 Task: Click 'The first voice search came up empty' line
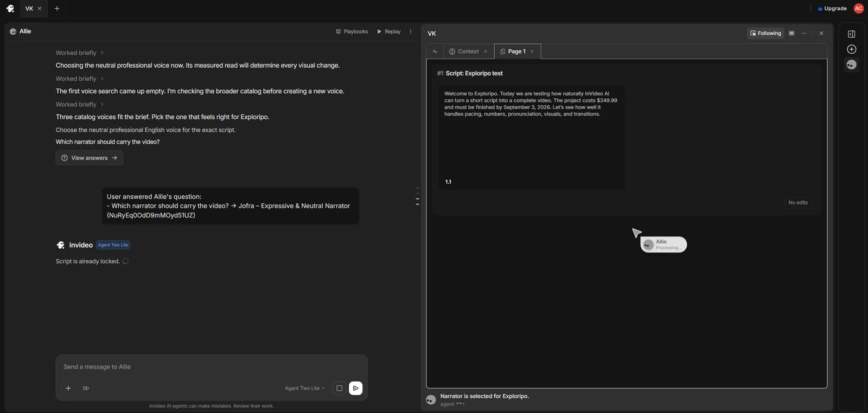[x=200, y=91]
